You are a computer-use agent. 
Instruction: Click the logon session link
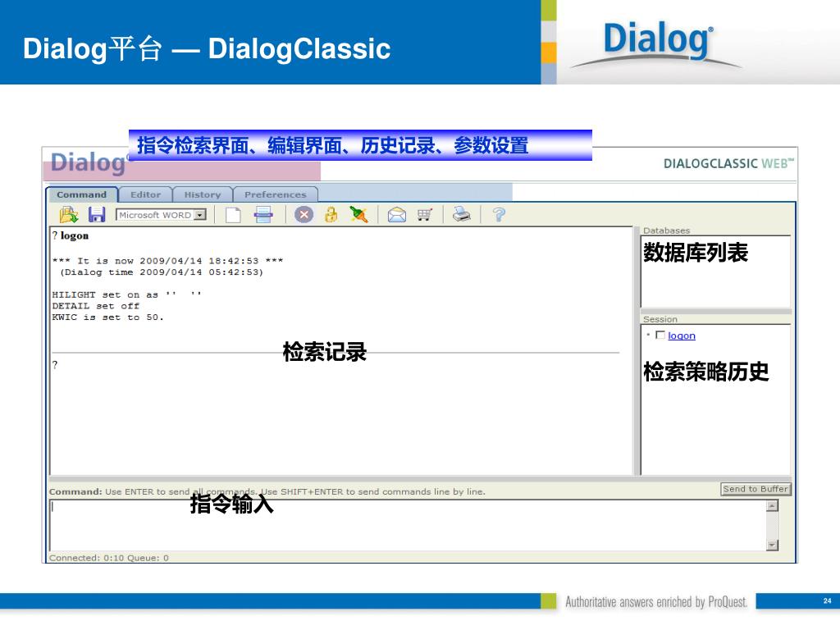(x=682, y=336)
